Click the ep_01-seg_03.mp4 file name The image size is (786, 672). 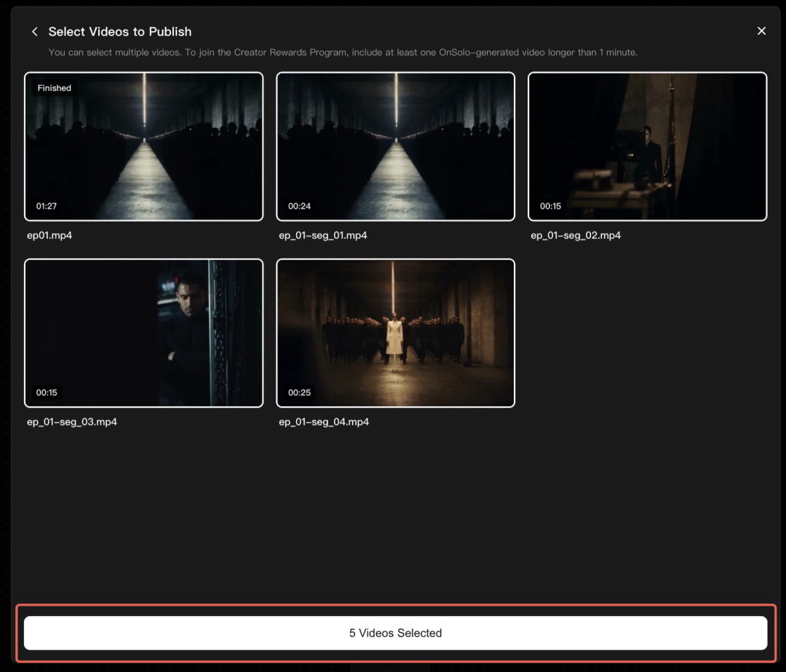[x=71, y=422]
